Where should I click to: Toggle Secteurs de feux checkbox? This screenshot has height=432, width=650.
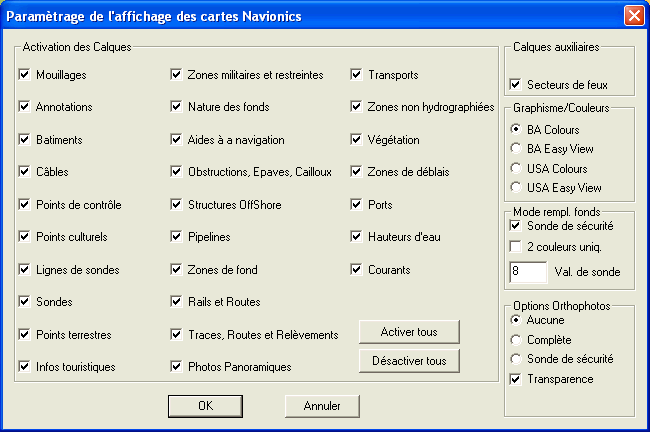pos(515,85)
